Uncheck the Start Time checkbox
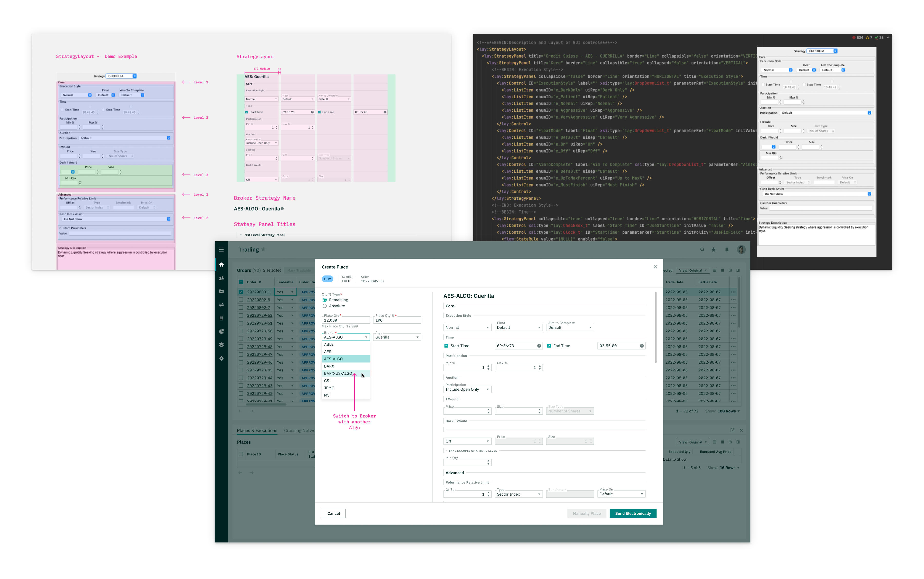Image resolution: width=924 pixels, height=579 pixels. [446, 346]
